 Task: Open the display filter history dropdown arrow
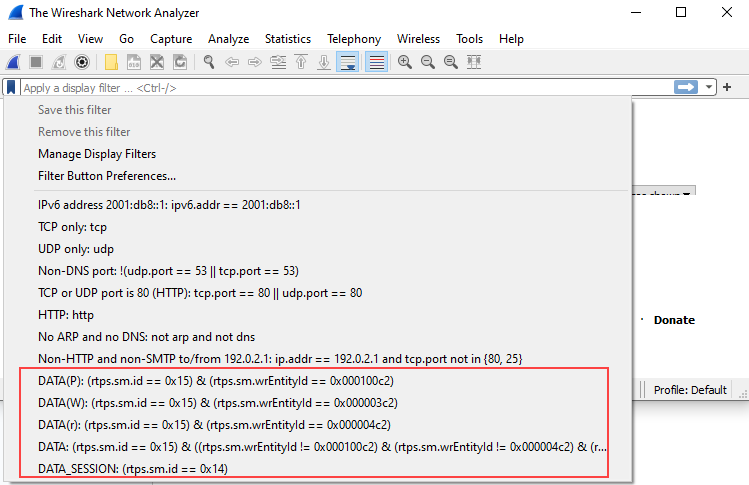(709, 87)
